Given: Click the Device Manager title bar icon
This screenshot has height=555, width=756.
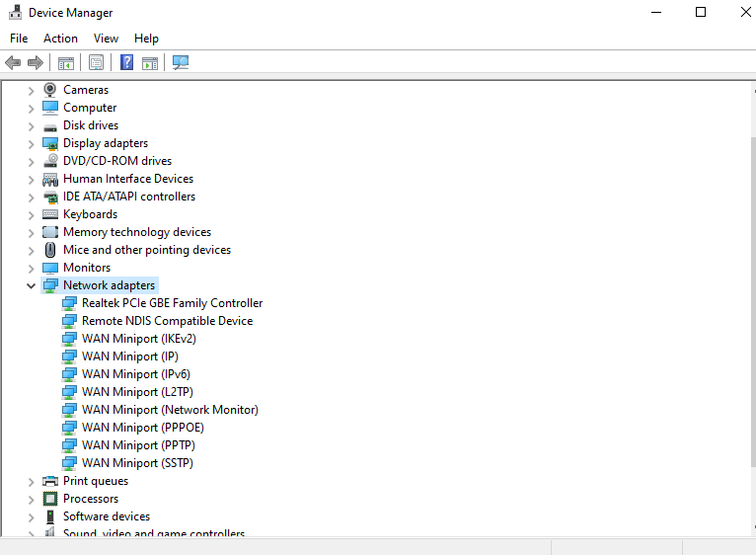Looking at the screenshot, I should (x=15, y=12).
